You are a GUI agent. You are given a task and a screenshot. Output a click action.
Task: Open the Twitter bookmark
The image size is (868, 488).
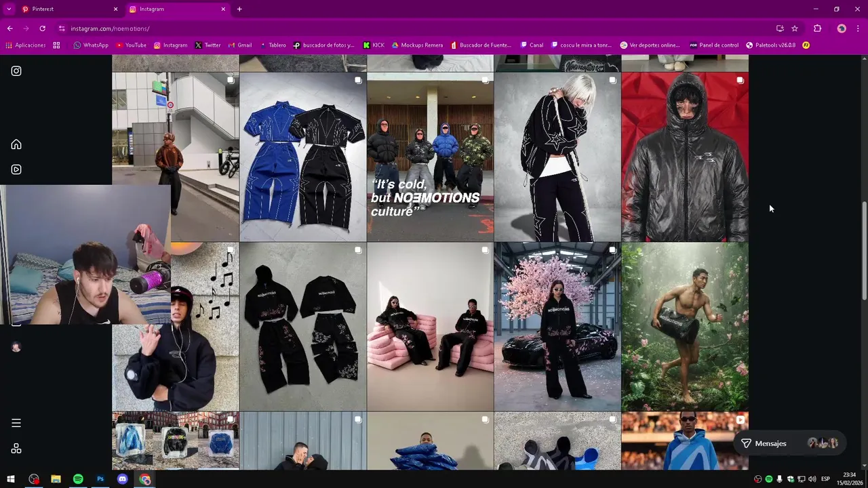(x=208, y=45)
